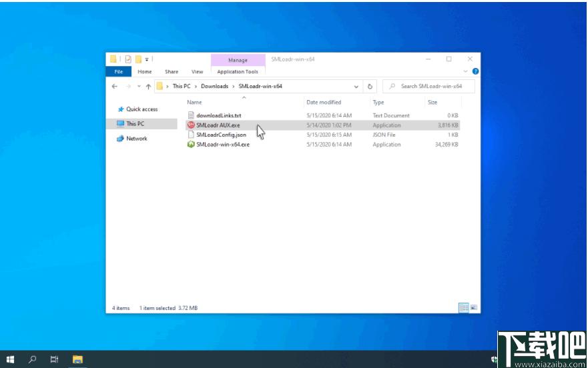Open the File ribbon tab
Screen dimensions: 588x368
point(119,71)
